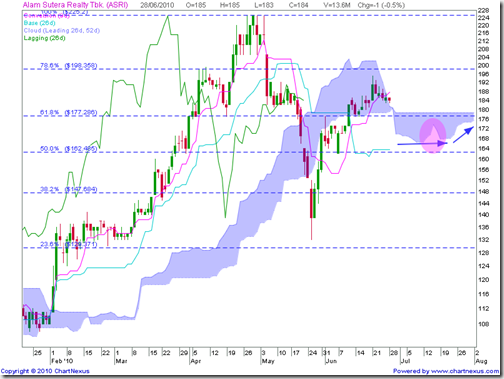Click the Jul month label on time axis
Screen dimensions: 504x379
405,361
